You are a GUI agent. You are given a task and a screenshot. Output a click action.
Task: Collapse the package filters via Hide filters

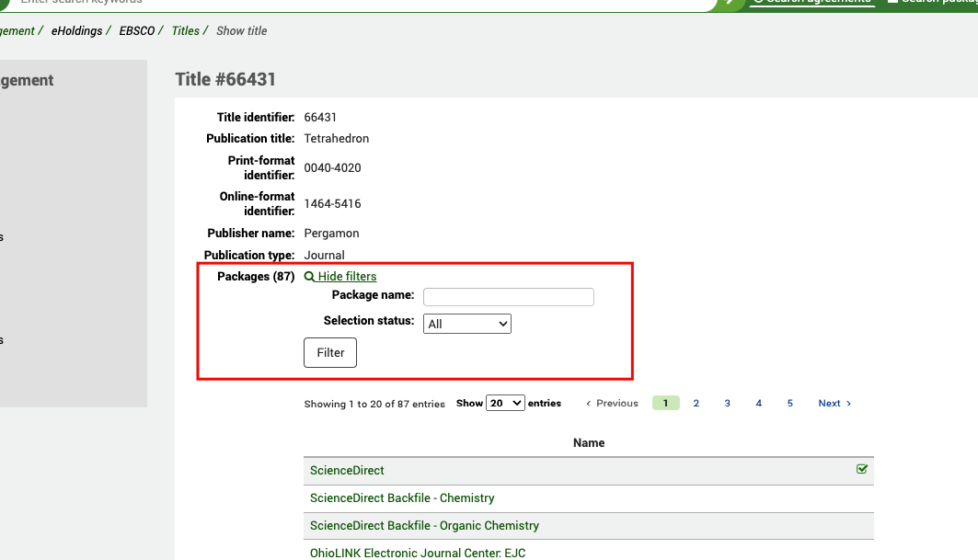(x=344, y=276)
